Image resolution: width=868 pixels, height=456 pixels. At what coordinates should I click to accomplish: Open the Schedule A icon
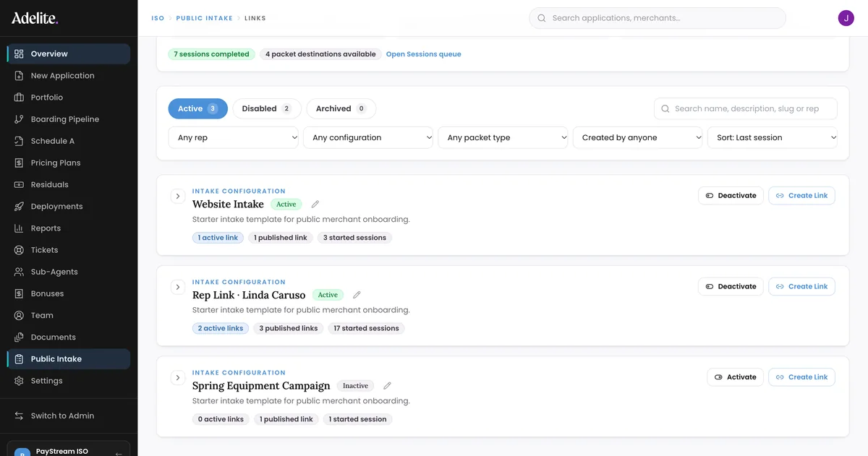19,141
